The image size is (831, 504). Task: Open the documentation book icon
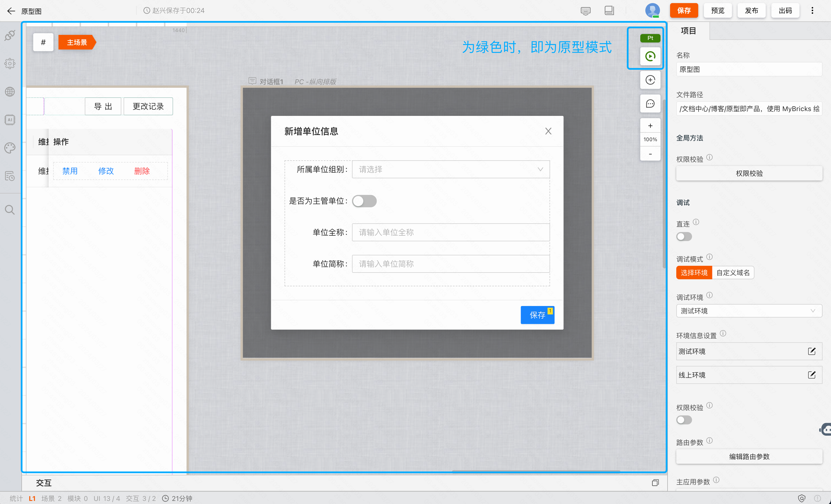pos(609,11)
